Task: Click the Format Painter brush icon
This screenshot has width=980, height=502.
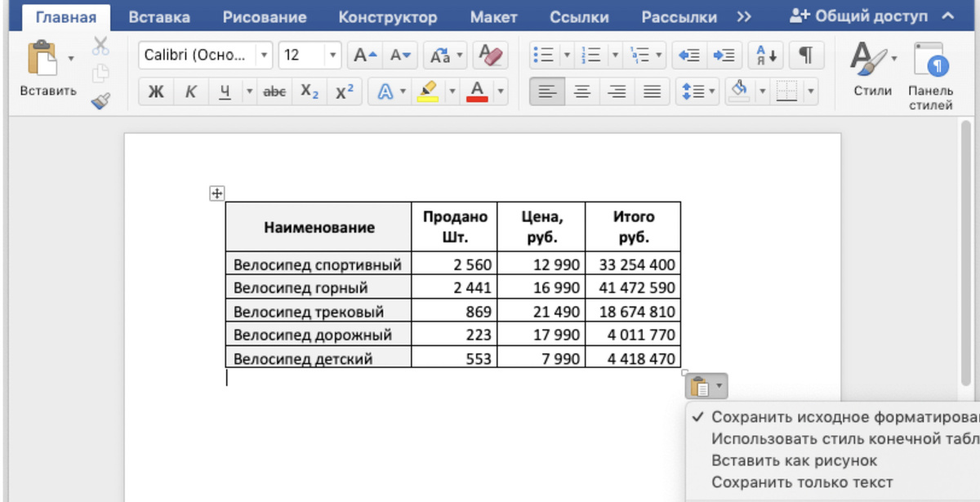Action: coord(100,100)
